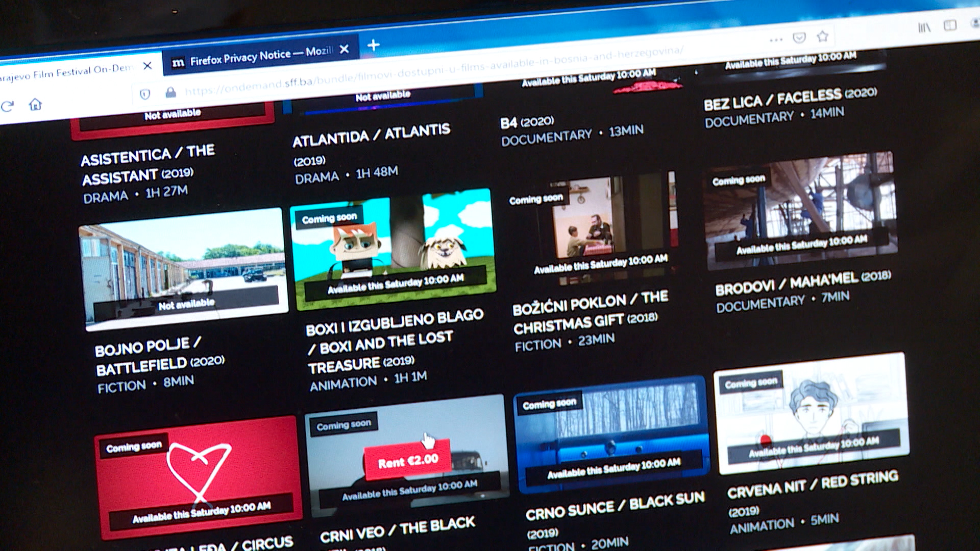Click the browser reload icon

[x=8, y=106]
